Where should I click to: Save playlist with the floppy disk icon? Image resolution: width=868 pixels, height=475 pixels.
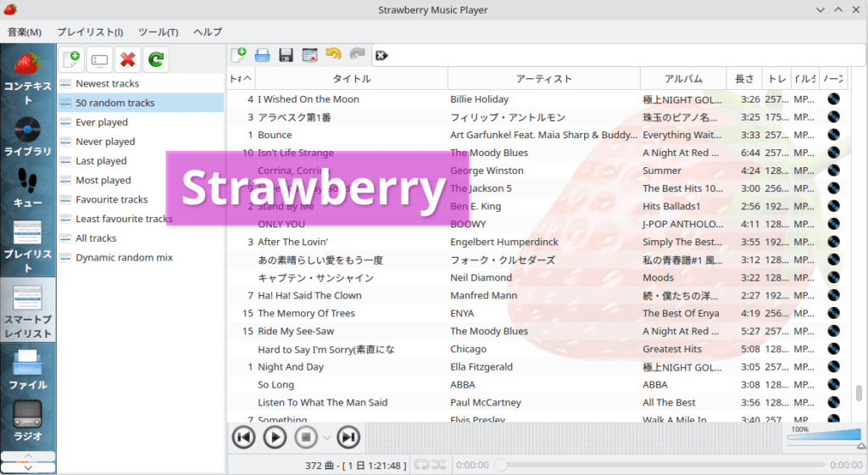click(286, 55)
